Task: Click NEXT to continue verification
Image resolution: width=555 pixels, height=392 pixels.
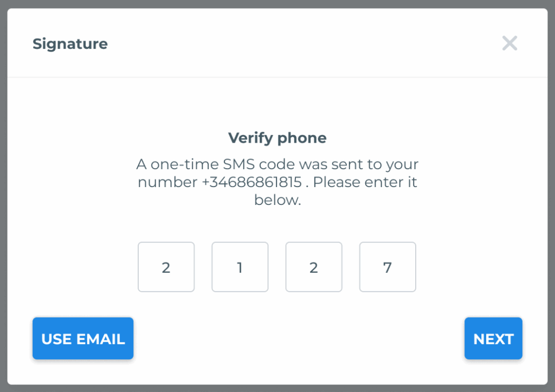Action: 493,339
